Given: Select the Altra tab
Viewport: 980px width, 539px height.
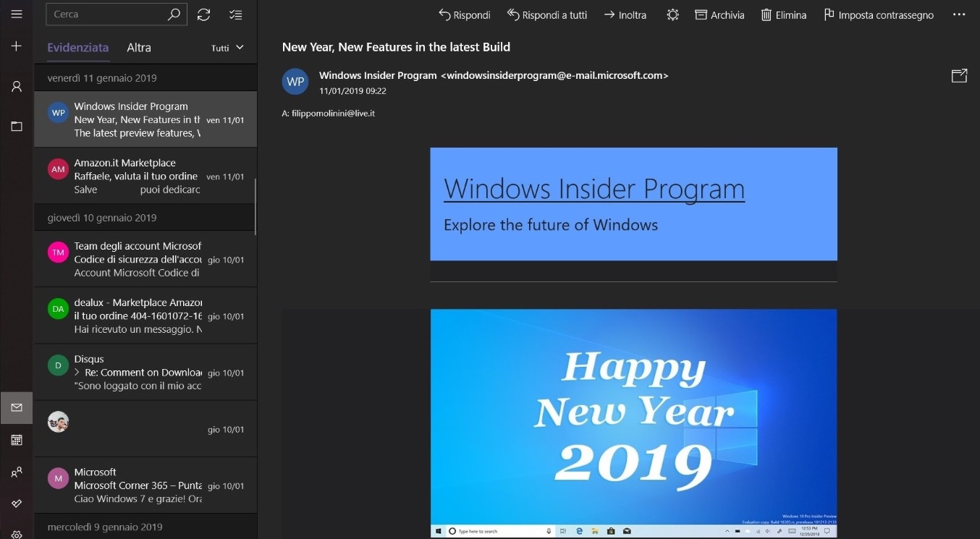Looking at the screenshot, I should point(139,48).
